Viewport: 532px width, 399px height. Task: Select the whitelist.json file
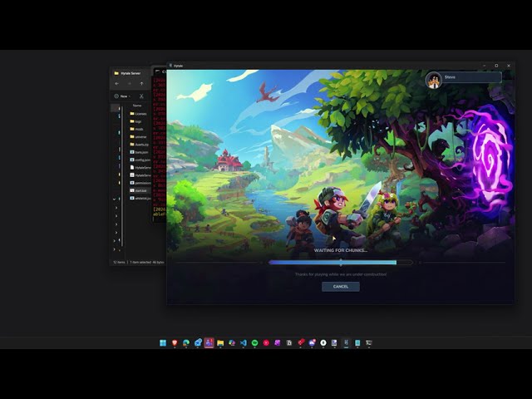(x=140, y=198)
